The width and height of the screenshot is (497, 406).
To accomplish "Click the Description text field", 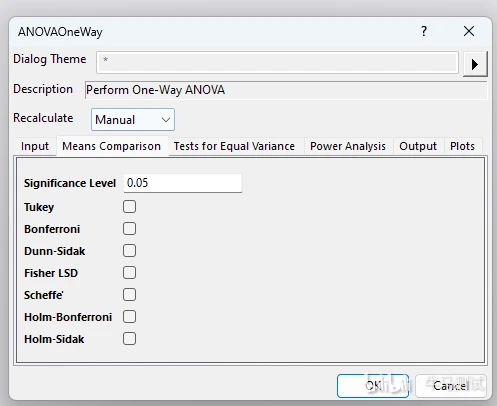I will [286, 90].
